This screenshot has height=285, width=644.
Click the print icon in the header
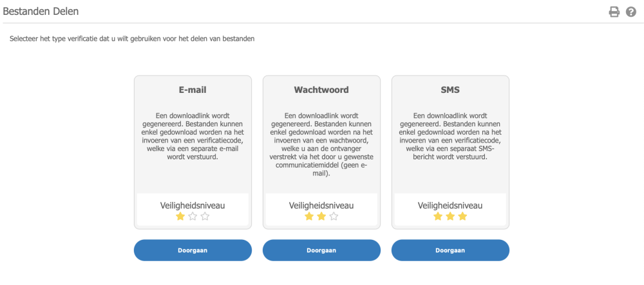(x=614, y=12)
